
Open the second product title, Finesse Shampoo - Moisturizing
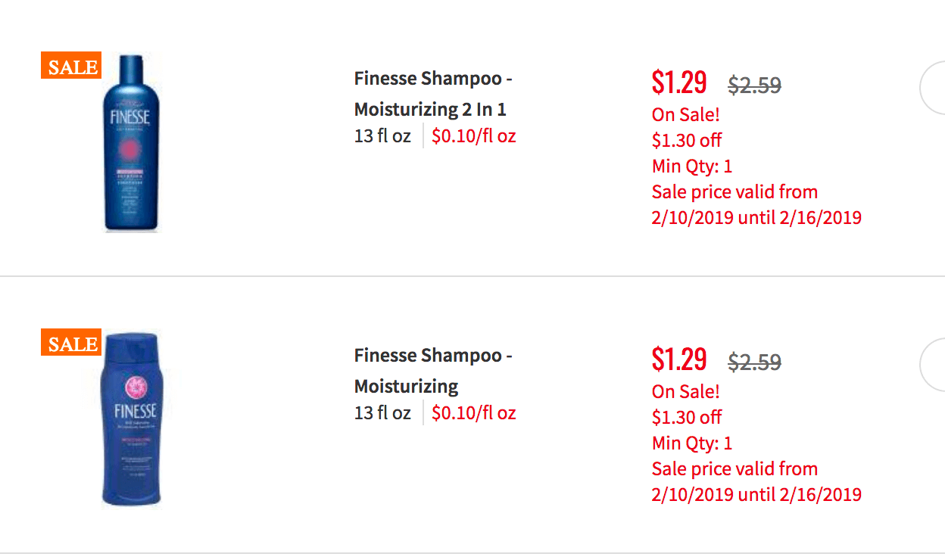(x=433, y=371)
